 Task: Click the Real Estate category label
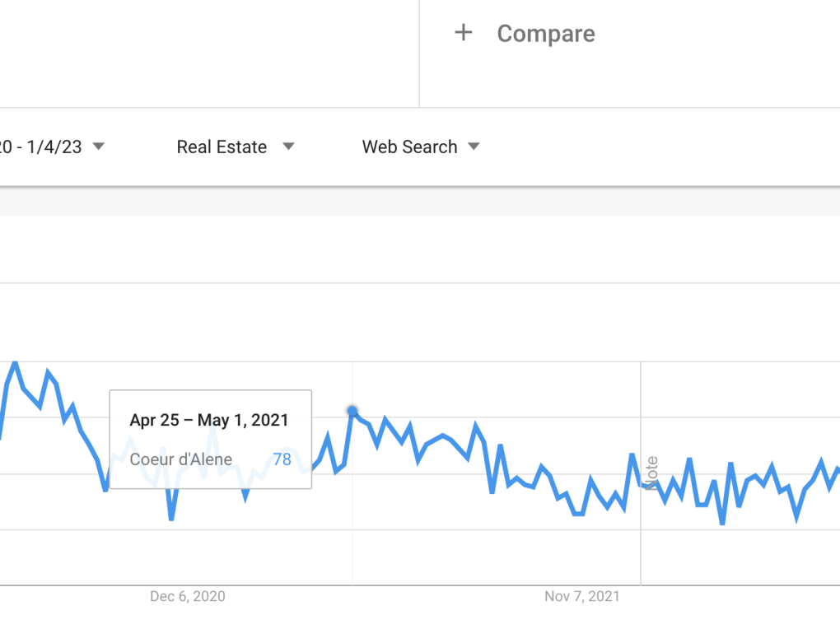click(222, 147)
